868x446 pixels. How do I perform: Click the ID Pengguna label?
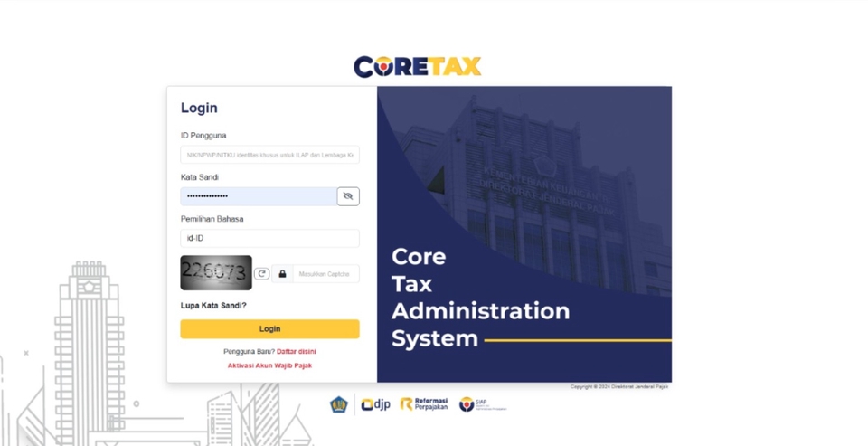203,136
